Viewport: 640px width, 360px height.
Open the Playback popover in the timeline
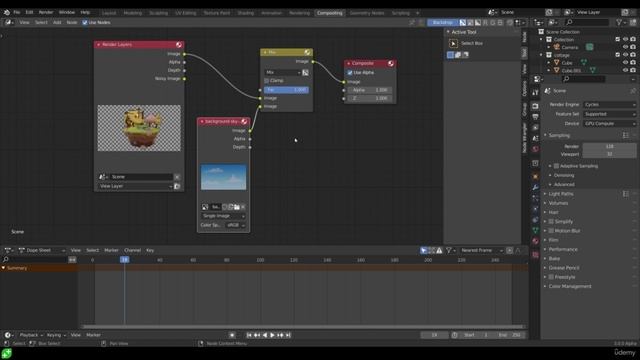[31, 335]
